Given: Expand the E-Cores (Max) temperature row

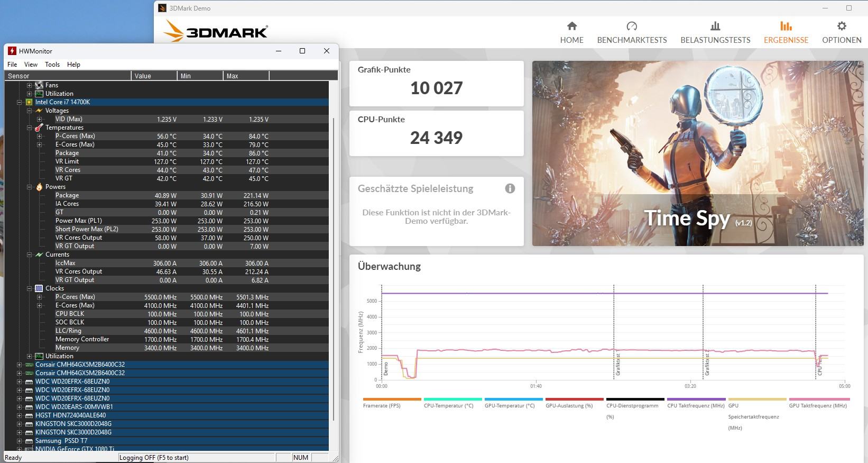Looking at the screenshot, I should 39,144.
